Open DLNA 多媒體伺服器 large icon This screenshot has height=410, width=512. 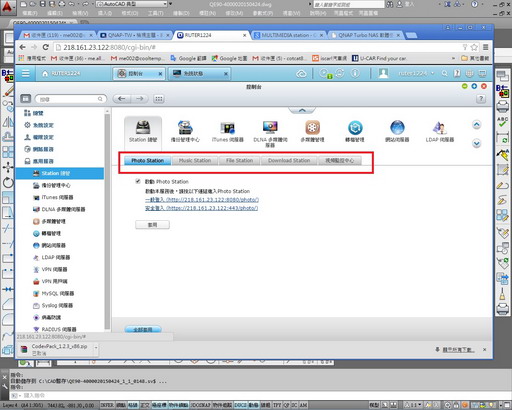[x=270, y=133]
